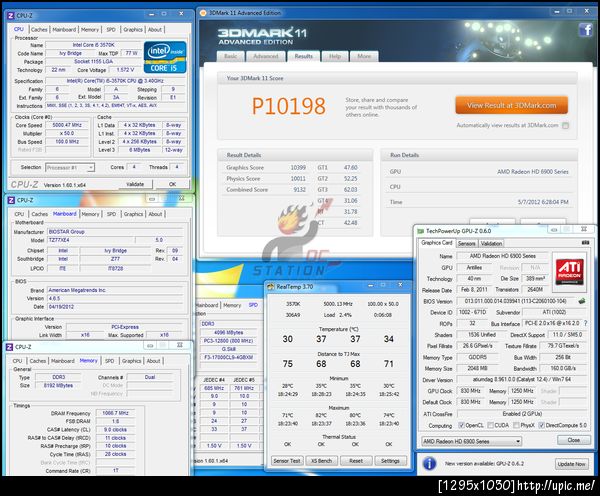
Task: Open the Basic tab in 3DMark 11
Action: tap(230, 56)
